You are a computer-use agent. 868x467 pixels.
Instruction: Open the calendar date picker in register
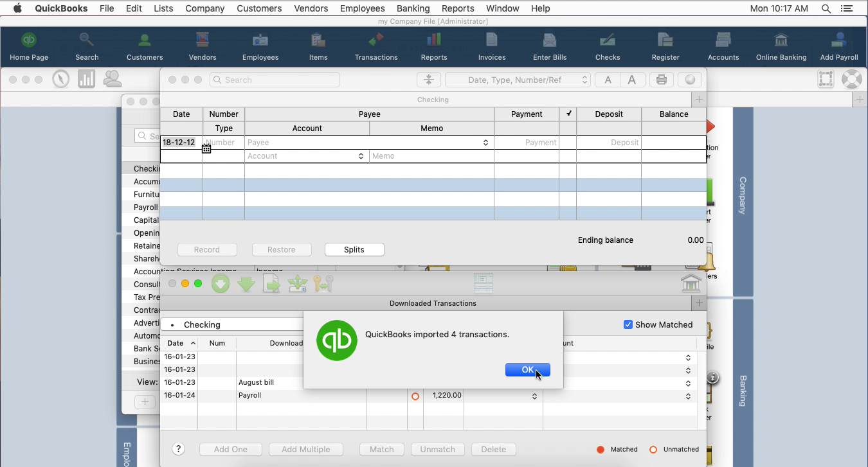coord(206,149)
